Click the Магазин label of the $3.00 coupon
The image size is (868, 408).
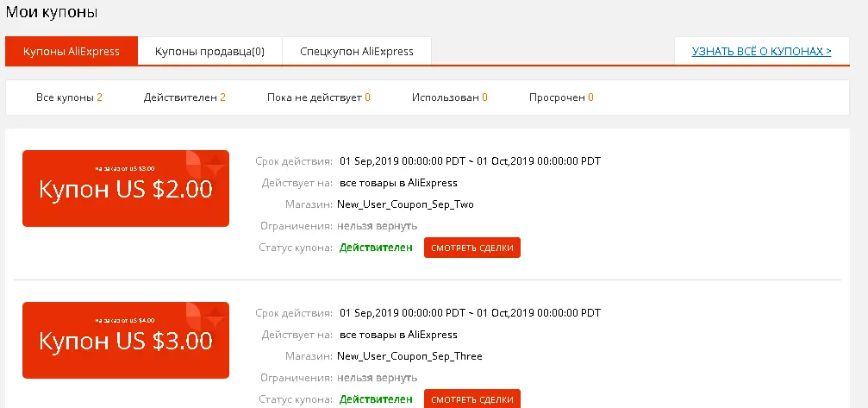pos(309,356)
